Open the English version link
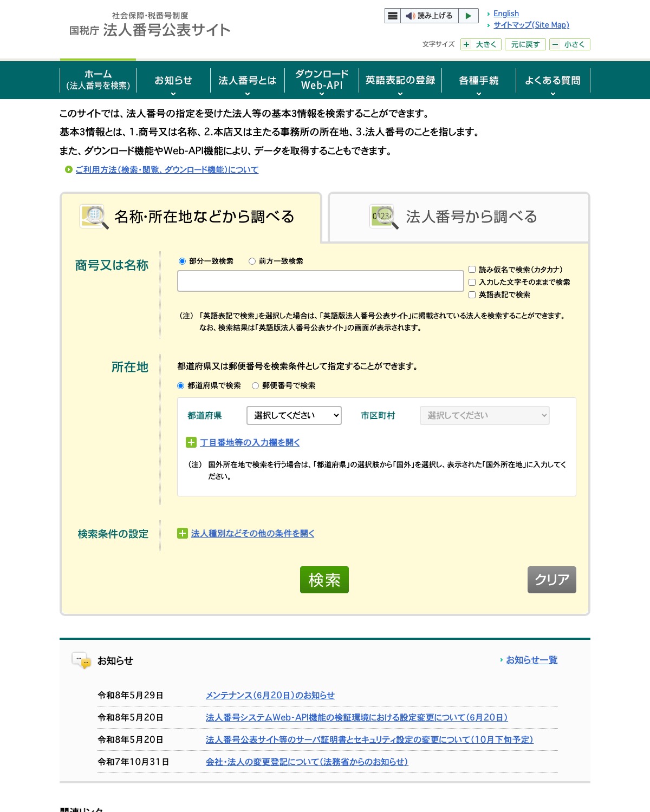650x812 pixels. click(x=506, y=14)
